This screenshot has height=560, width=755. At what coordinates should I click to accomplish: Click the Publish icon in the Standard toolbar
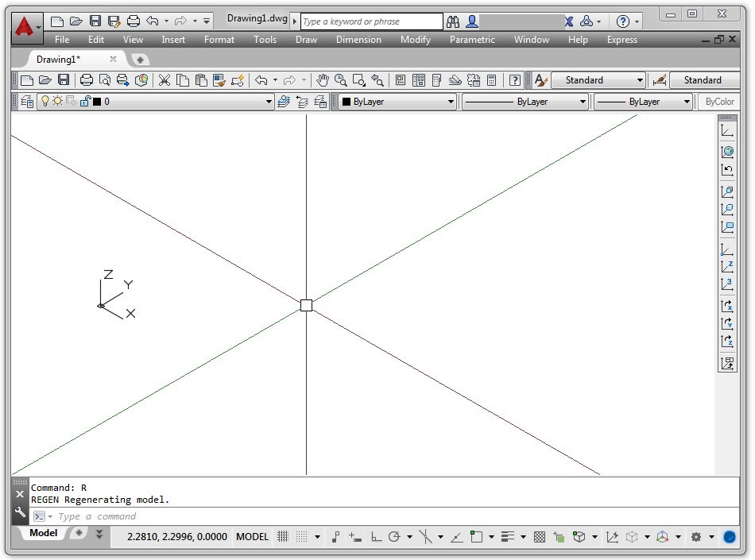pyautogui.click(x=122, y=80)
